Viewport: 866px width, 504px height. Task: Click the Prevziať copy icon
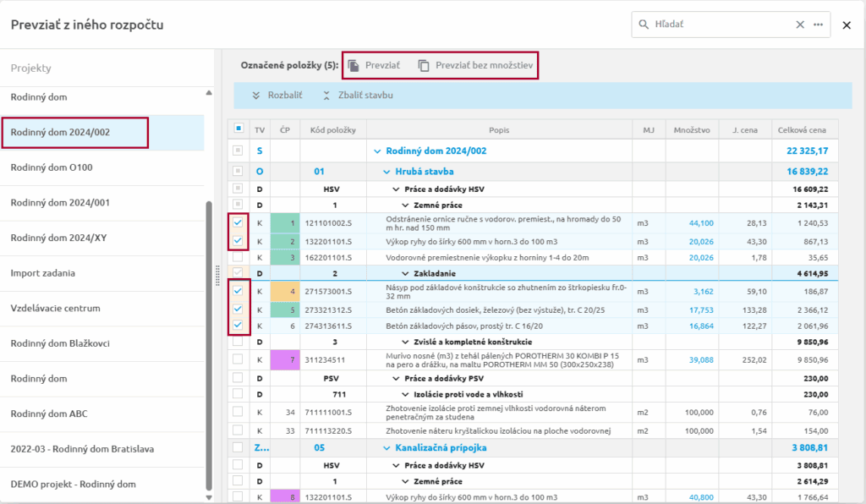tap(354, 65)
